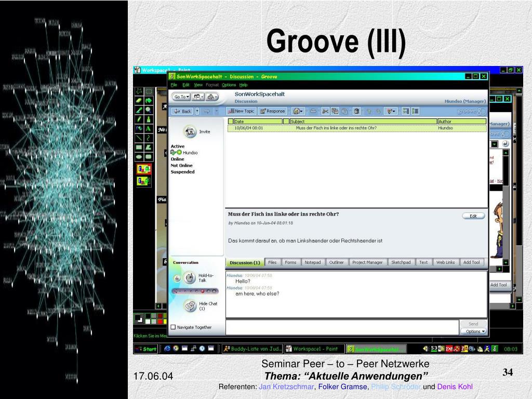Click the Collapse All icon in Groove toolbar
The image size is (532, 399).
(415, 111)
